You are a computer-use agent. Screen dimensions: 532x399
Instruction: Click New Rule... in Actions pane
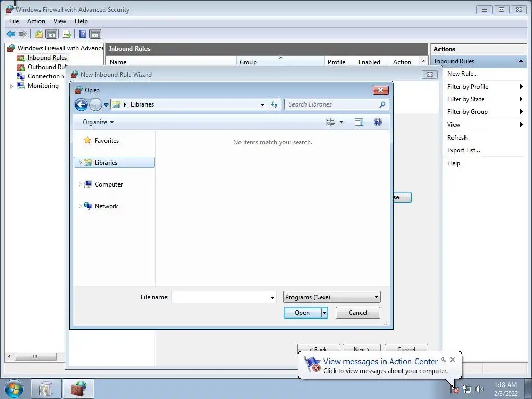coord(462,74)
